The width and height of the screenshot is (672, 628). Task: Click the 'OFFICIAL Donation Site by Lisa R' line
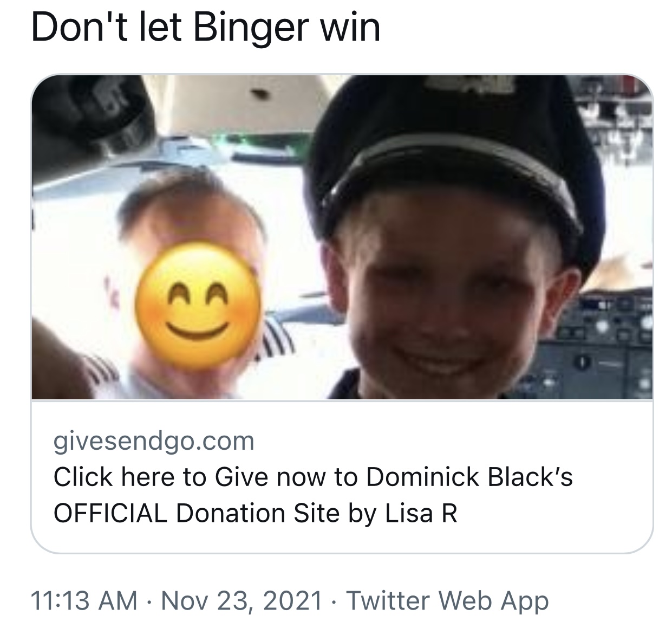(256, 513)
